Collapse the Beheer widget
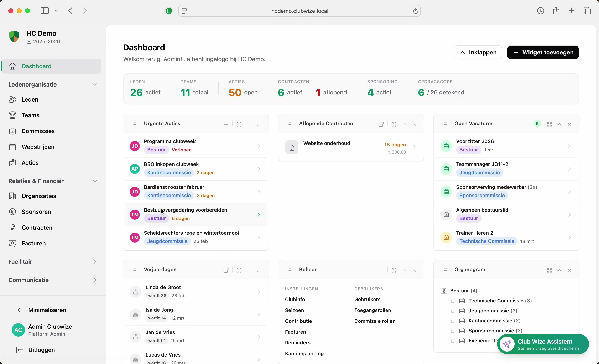This screenshot has height=364, width=599. (404, 270)
